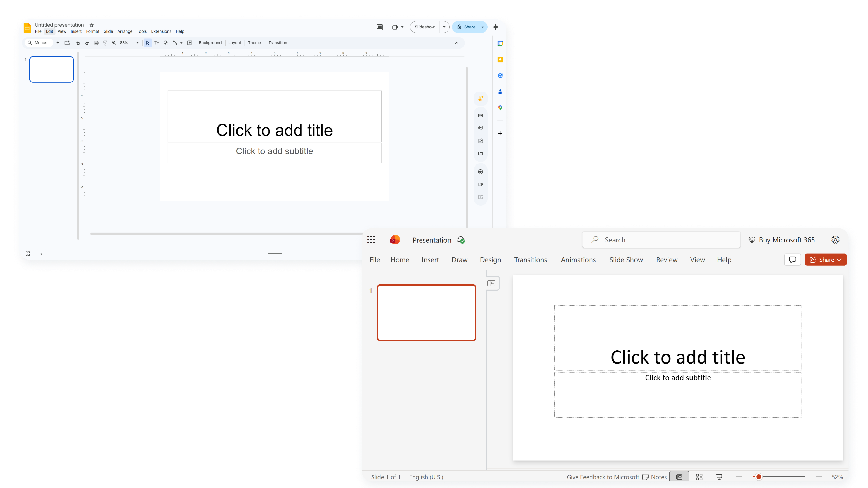Collapse the Slides toolbar with the chevron
Image resolution: width=868 pixels, height=488 pixels.
[457, 43]
